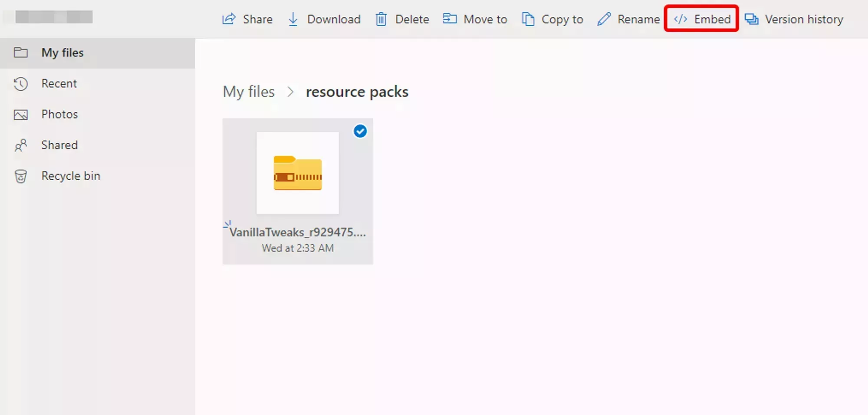Click the Share icon in the toolbar
This screenshot has height=415, width=868.
point(228,19)
